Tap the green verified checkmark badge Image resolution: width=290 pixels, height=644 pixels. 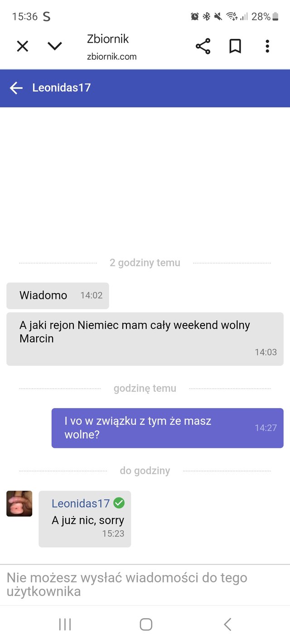[x=119, y=503]
